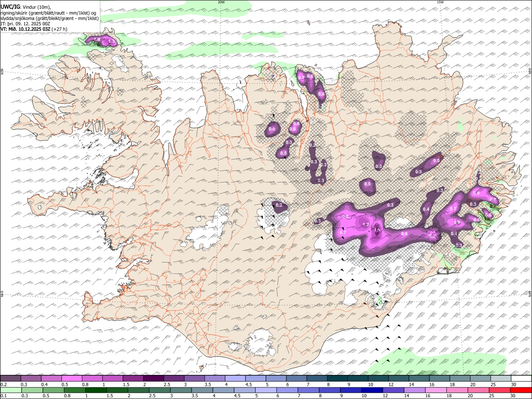Click the 'slydda/snjókoma' legend description line
Image resolution: width=532 pixels, height=399 pixels.
[x=50, y=18]
